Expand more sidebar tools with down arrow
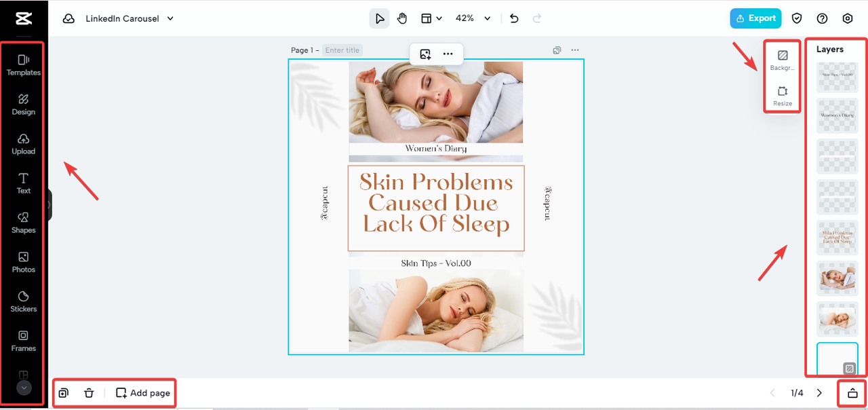 24,388
